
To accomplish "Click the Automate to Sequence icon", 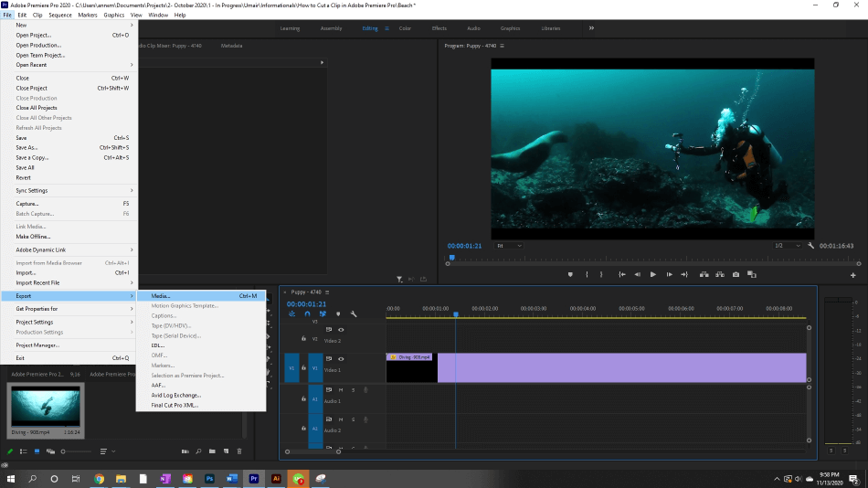I will (185, 451).
